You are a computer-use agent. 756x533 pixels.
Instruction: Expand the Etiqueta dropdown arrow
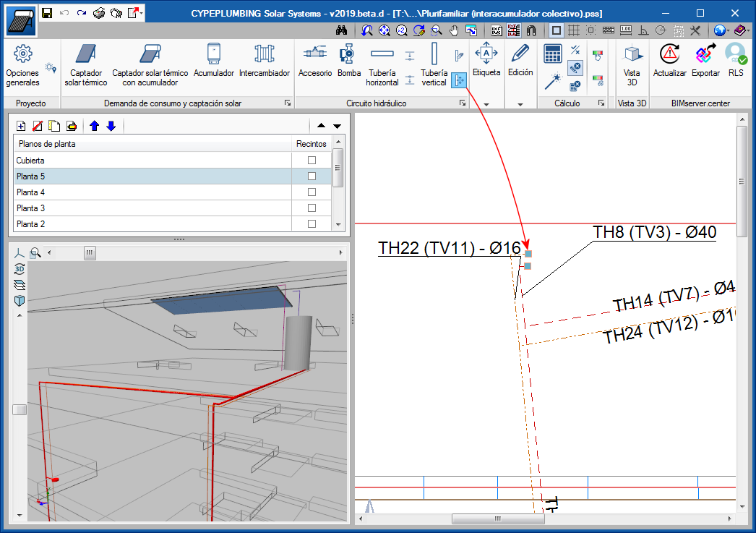point(486,103)
